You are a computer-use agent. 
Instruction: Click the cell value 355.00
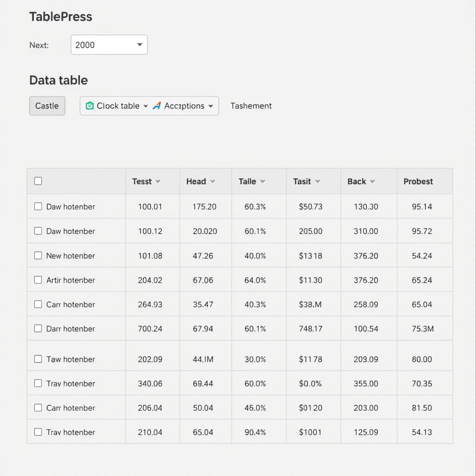point(366,383)
